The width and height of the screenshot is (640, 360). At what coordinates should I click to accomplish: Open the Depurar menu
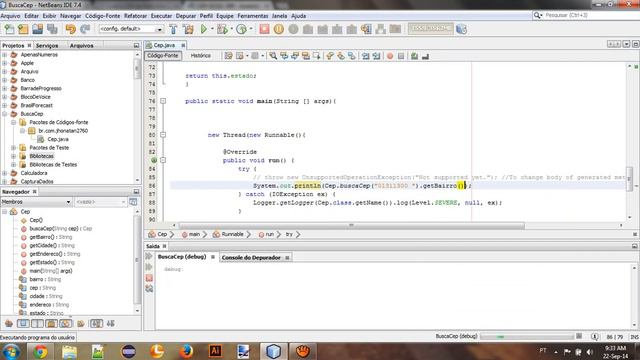(186, 16)
